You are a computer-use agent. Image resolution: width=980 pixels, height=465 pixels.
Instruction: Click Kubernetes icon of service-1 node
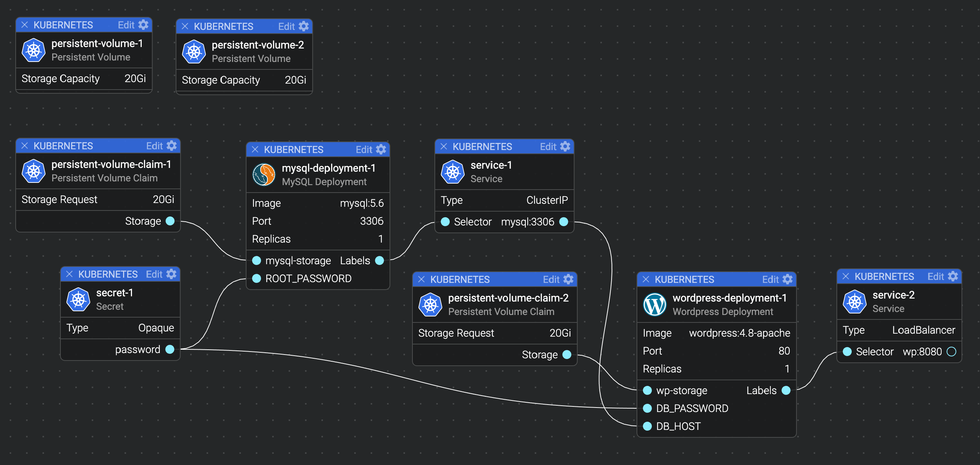click(x=452, y=172)
